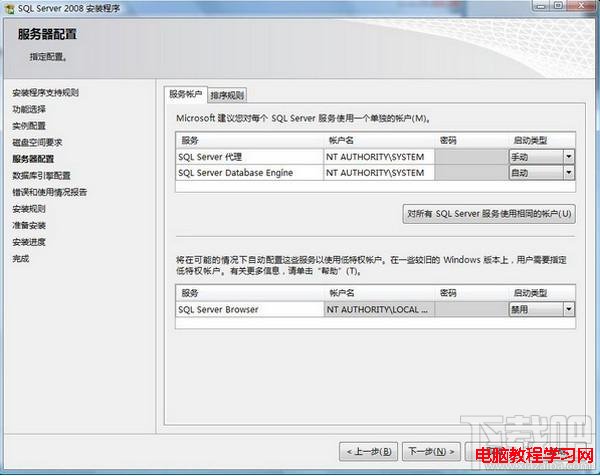Click 实例配置 step in sidebar

coord(29,126)
